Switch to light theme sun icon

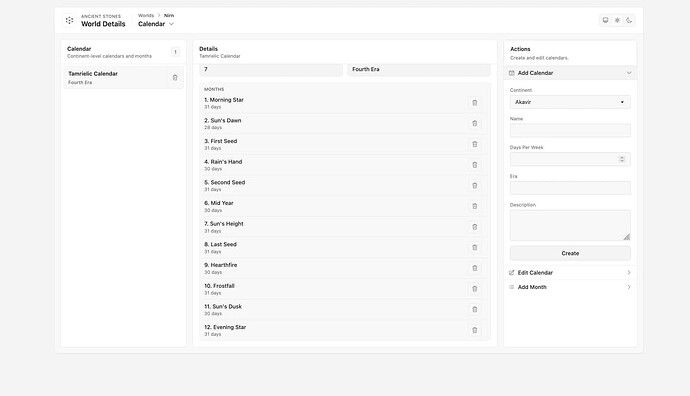(617, 20)
